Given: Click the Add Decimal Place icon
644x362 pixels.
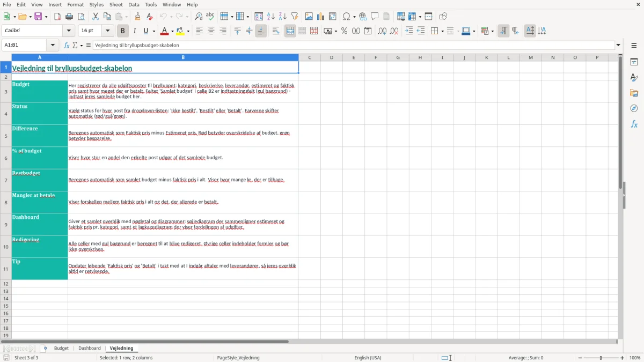Looking at the screenshot, I should pyautogui.click(x=383, y=31).
